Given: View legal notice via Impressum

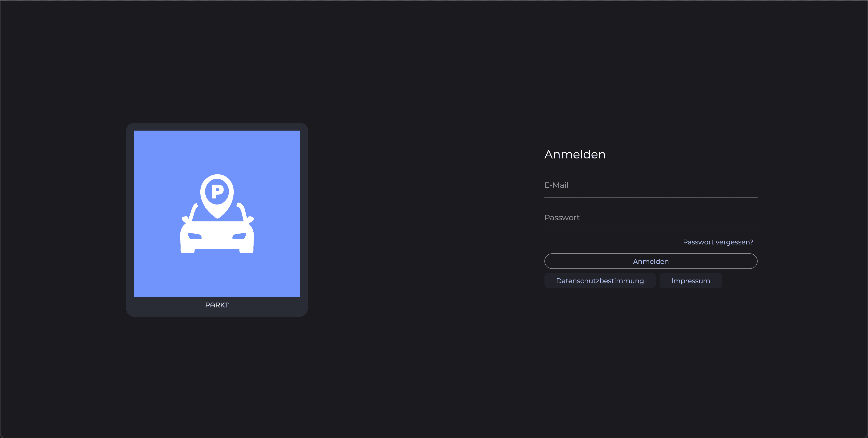Looking at the screenshot, I should click(690, 281).
